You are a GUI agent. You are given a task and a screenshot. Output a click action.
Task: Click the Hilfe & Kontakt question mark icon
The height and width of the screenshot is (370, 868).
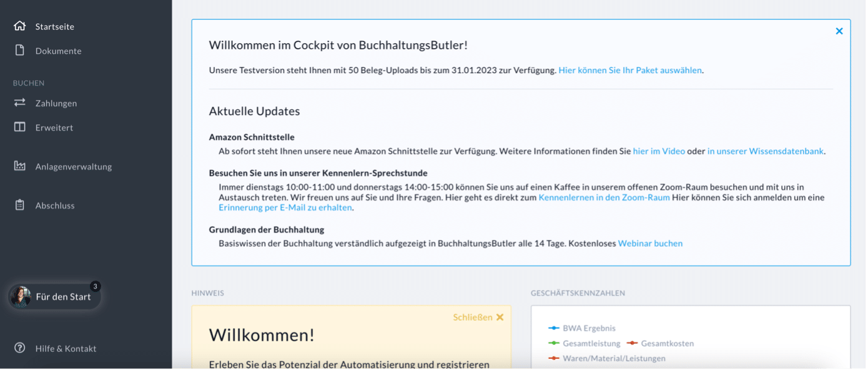[x=20, y=348]
